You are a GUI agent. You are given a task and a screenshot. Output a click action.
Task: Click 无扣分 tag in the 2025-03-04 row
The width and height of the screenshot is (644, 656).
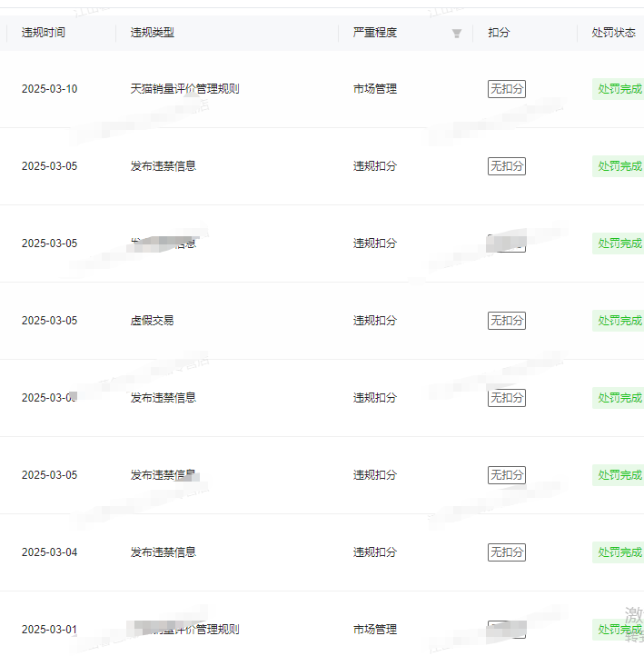pyautogui.click(x=507, y=552)
